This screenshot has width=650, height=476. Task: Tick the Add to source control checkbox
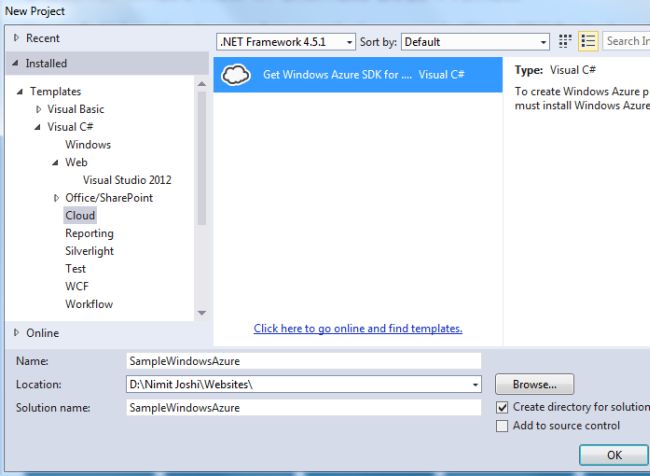(502, 426)
